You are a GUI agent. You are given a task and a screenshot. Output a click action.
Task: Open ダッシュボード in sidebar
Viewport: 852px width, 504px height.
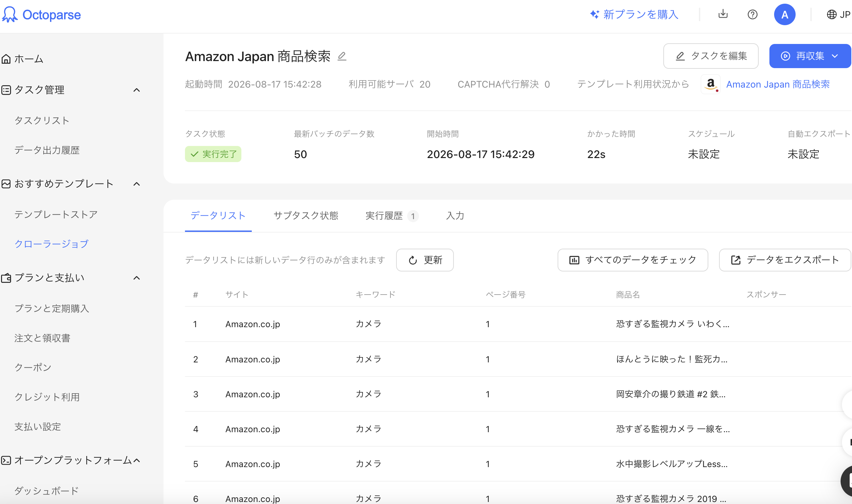coord(47,491)
